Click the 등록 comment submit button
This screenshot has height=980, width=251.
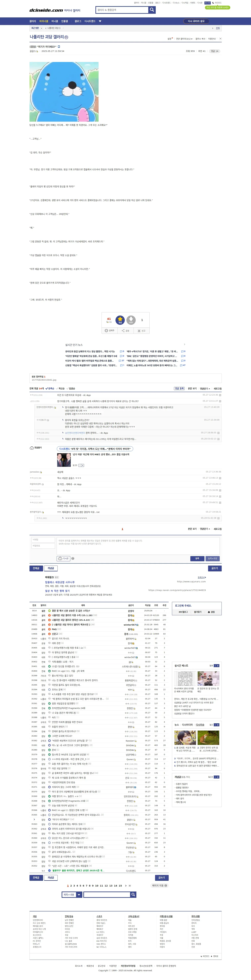pos(197,558)
